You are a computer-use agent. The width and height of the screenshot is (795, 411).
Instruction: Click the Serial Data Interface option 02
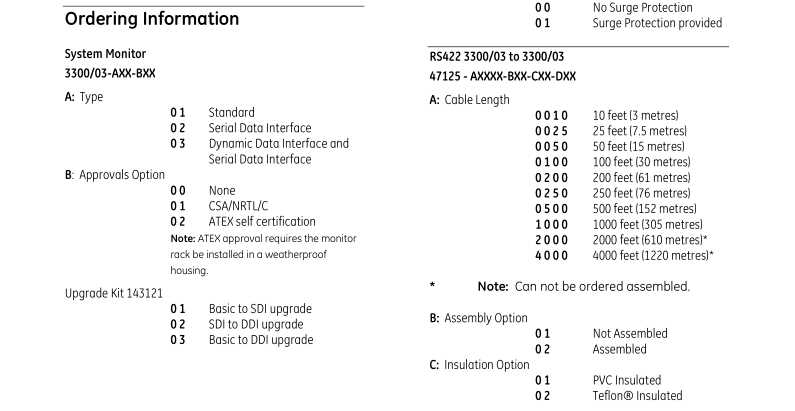tap(241, 128)
